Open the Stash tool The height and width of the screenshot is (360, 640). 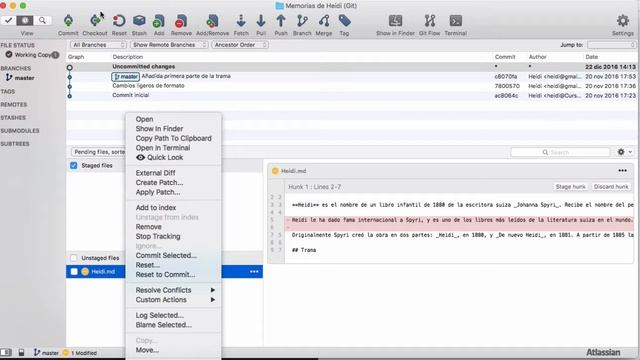139,21
